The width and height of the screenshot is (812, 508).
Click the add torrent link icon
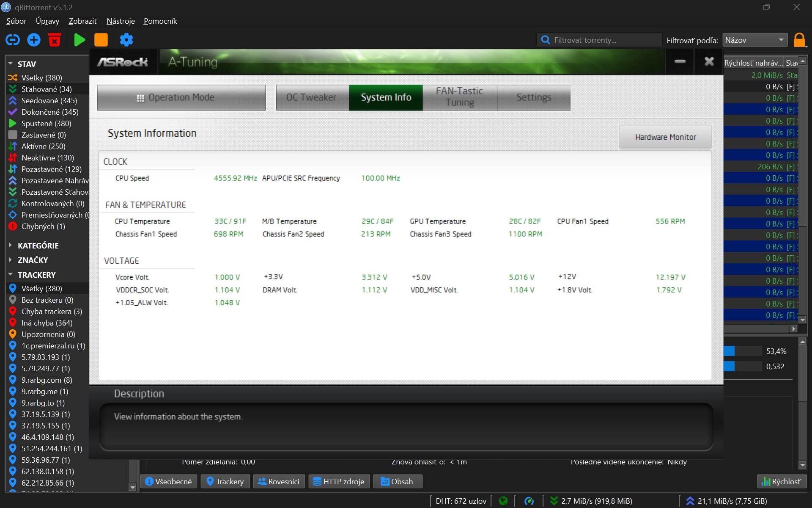13,40
